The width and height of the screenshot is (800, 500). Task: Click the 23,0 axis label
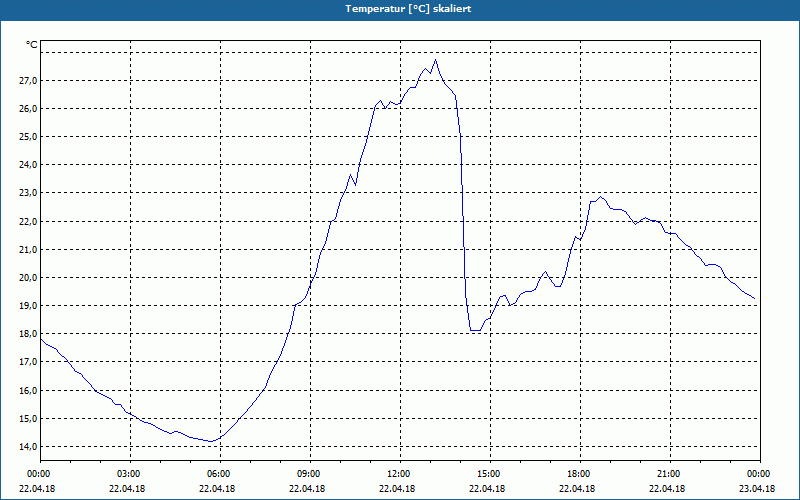[x=28, y=193]
